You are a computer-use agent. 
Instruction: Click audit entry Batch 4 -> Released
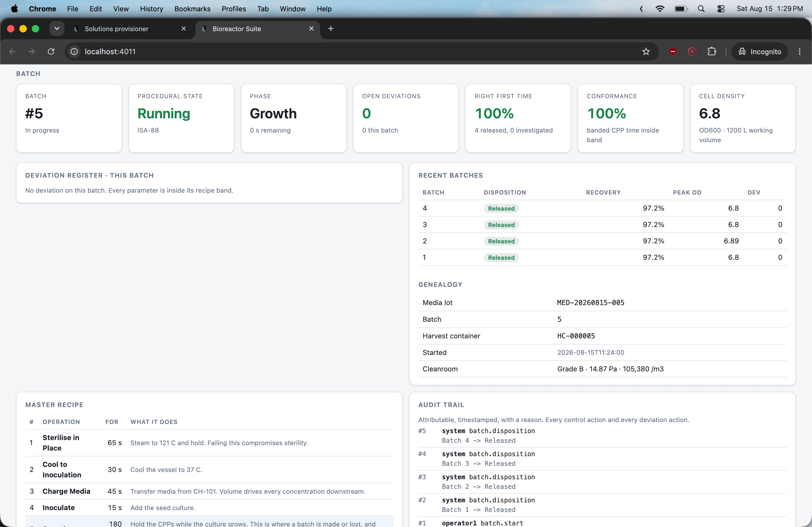click(x=479, y=440)
